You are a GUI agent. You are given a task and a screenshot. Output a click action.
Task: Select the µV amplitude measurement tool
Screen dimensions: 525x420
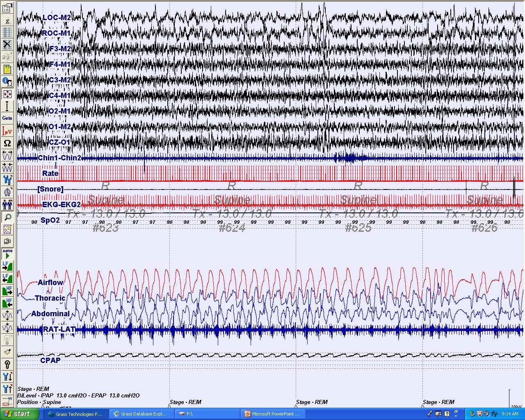[x=7, y=131]
